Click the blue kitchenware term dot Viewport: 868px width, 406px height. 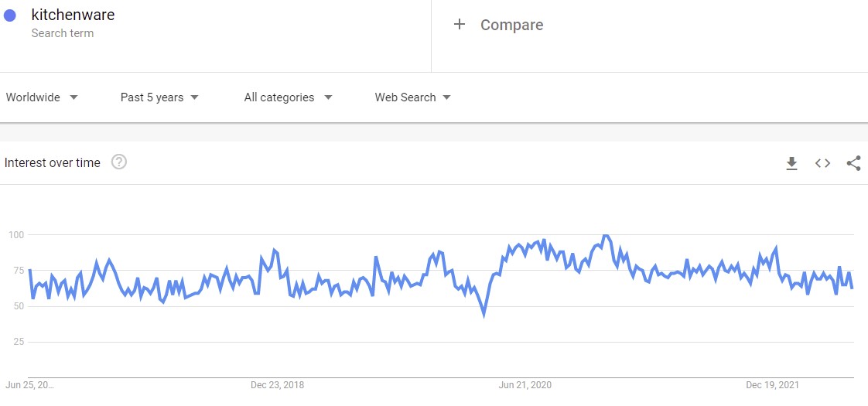pos(10,15)
